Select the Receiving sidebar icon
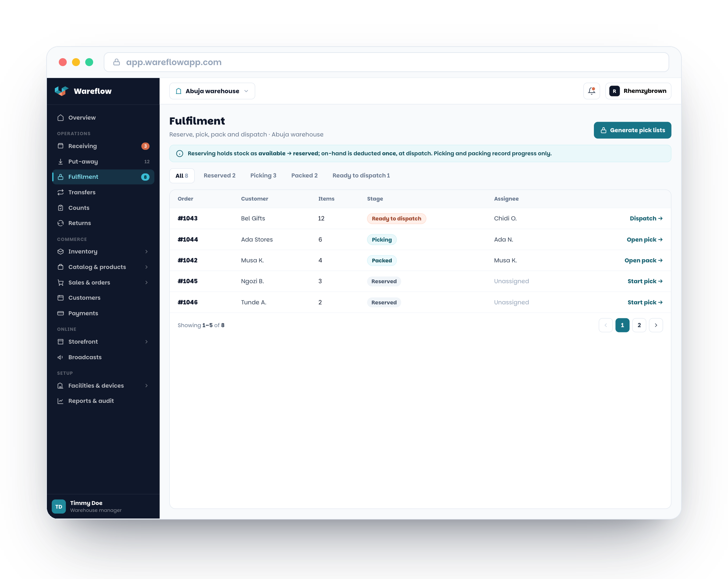 pos(60,146)
